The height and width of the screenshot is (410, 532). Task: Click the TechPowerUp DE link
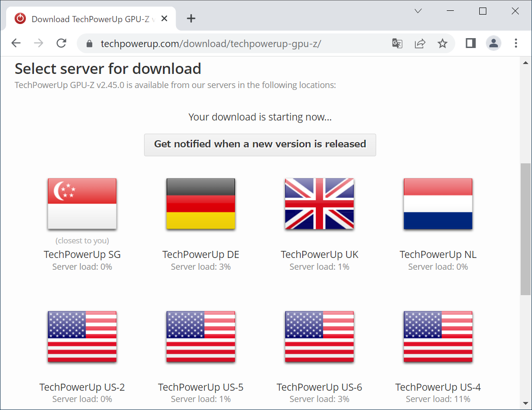click(x=201, y=254)
